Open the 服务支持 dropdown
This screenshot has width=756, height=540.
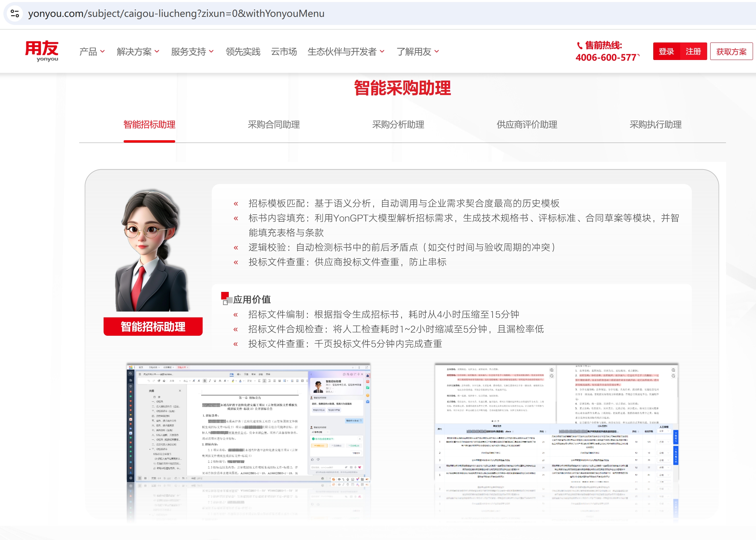(x=192, y=52)
